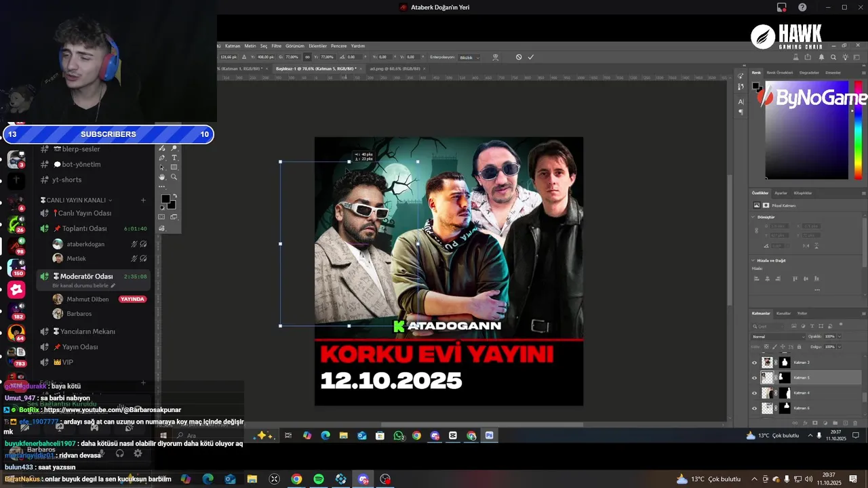Open the Pencere menu
The width and height of the screenshot is (868, 488).
click(x=338, y=46)
